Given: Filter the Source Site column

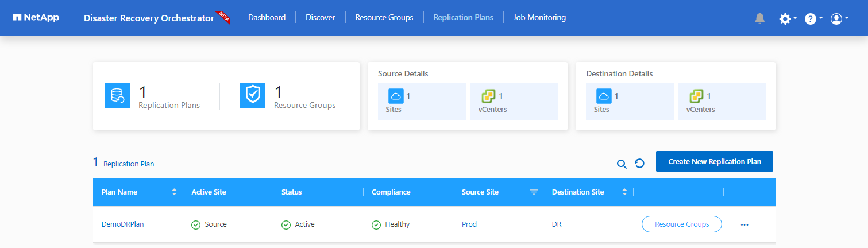Looking at the screenshot, I should click(x=534, y=192).
